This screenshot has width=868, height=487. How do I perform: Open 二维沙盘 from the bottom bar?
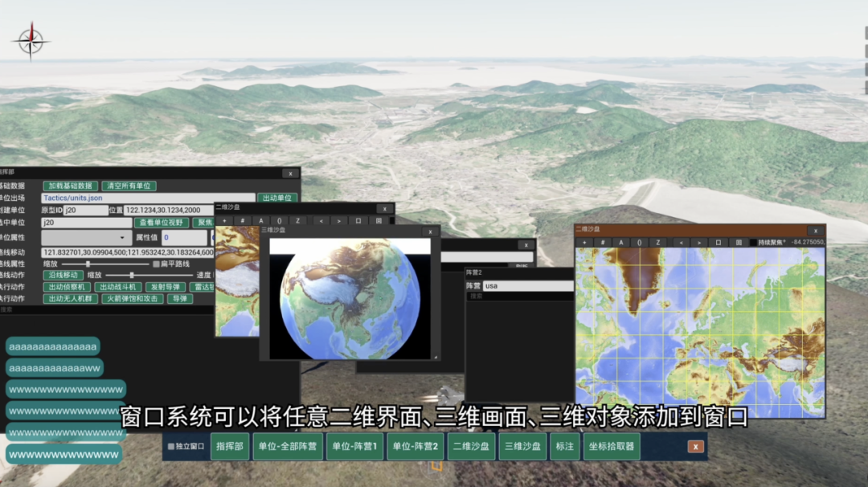[471, 446]
